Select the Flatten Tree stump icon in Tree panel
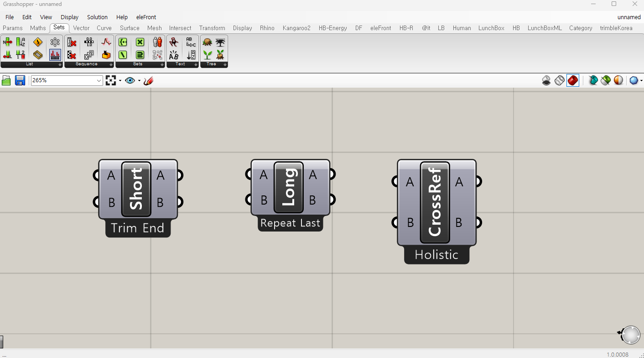This screenshot has height=358, width=644. [206, 42]
